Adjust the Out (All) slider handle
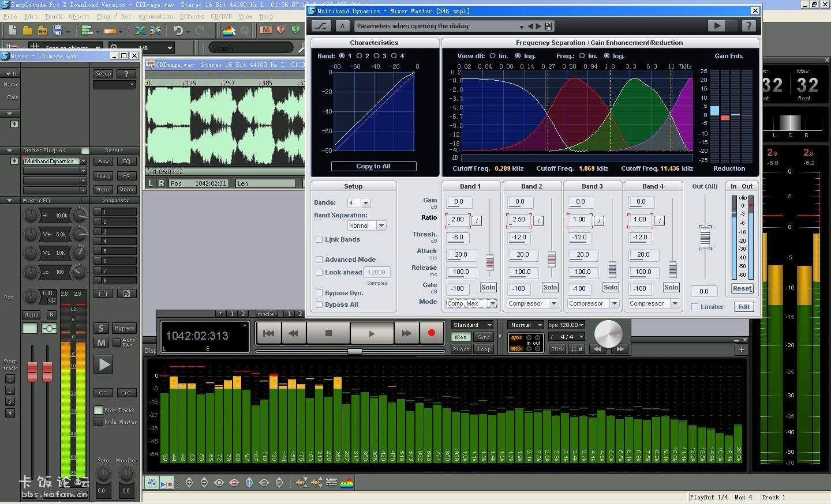Viewport: 831px width, 504px height. (x=705, y=238)
